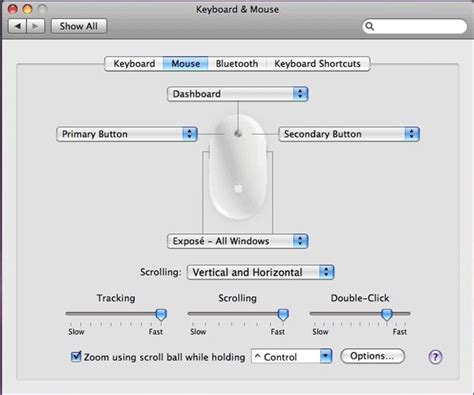Open the Dashboard scroll ball dropdown

tap(238, 94)
